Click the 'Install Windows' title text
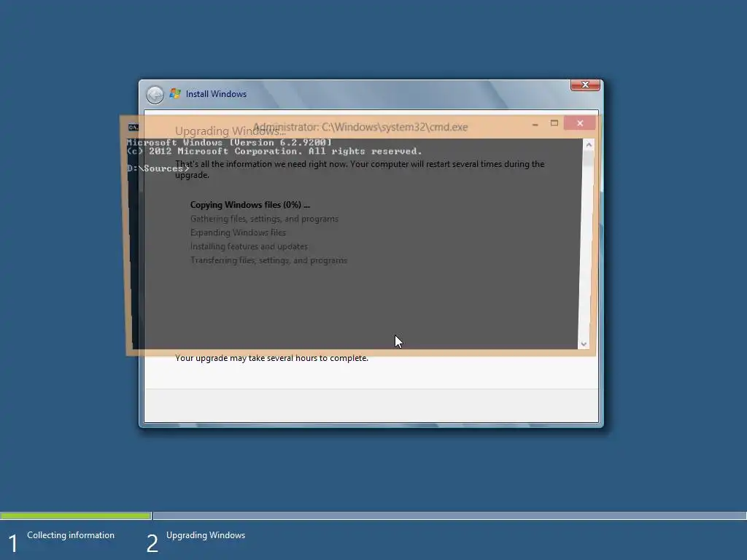Image resolution: width=747 pixels, height=560 pixels. coord(216,94)
